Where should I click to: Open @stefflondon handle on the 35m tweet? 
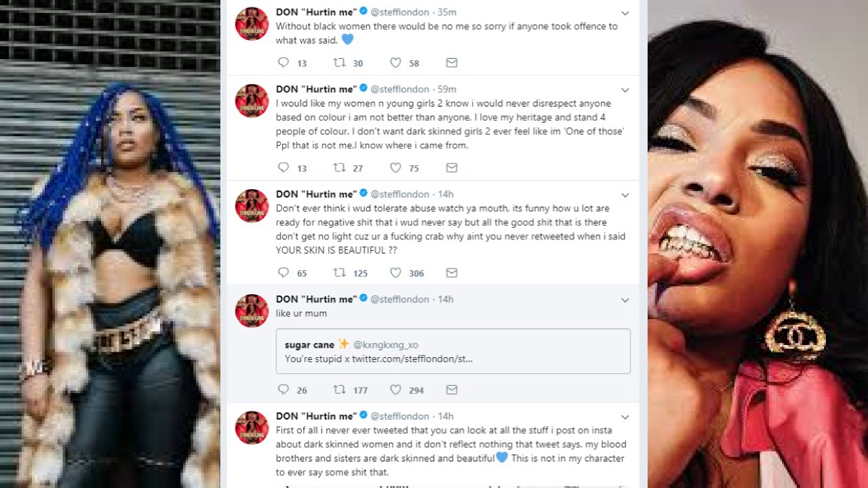(400, 12)
